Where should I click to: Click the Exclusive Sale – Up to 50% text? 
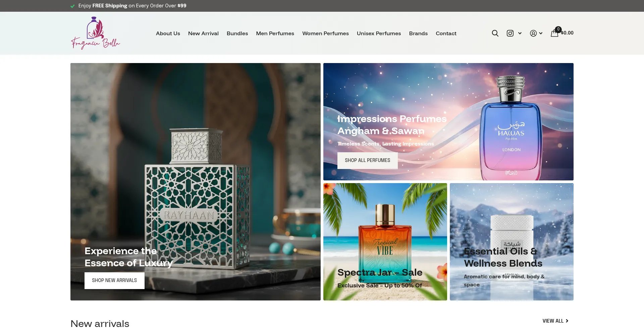[380, 285]
